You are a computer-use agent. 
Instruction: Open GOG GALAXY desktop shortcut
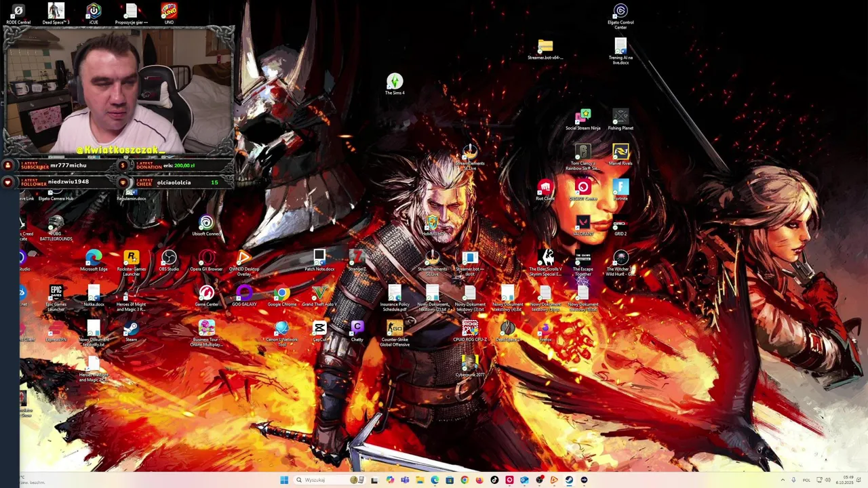244,296
